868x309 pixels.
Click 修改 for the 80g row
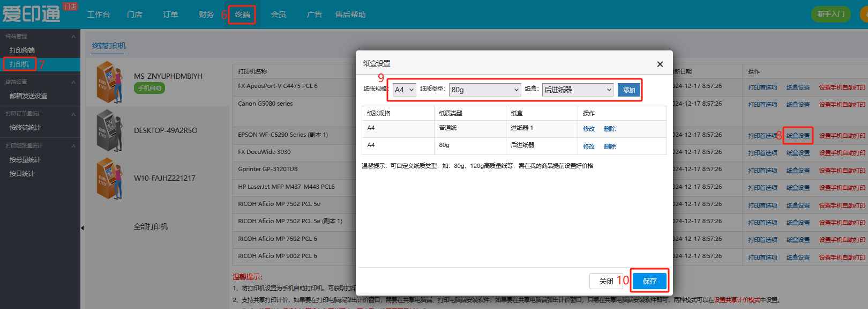[x=589, y=146]
